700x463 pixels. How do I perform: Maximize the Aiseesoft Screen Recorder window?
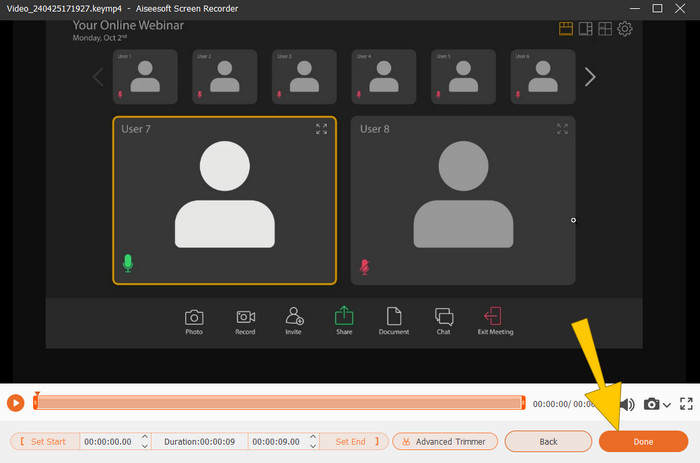click(657, 8)
